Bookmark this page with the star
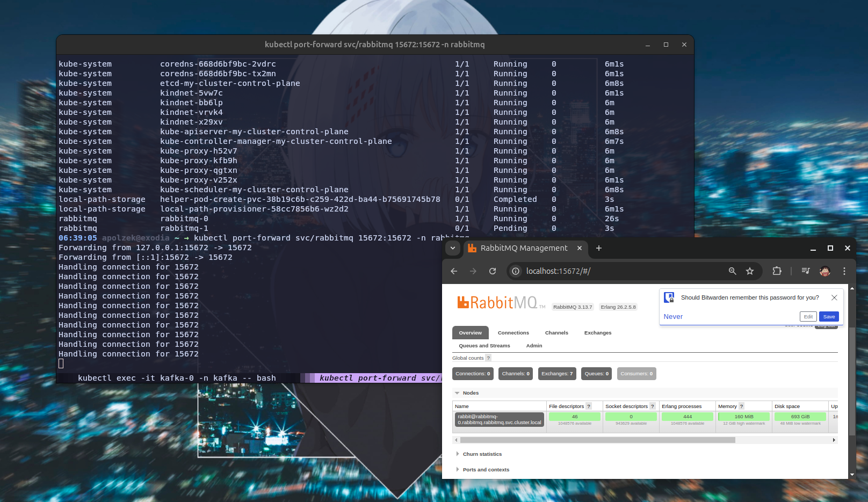 click(x=750, y=271)
